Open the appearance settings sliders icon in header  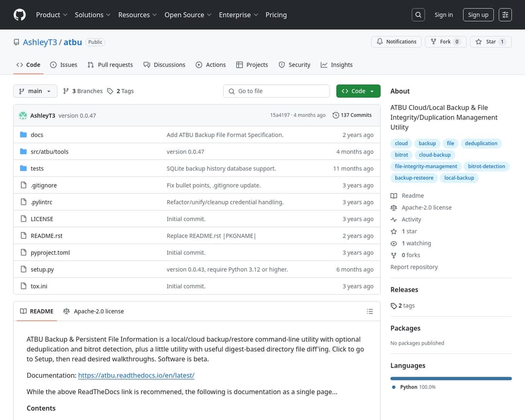point(505,15)
